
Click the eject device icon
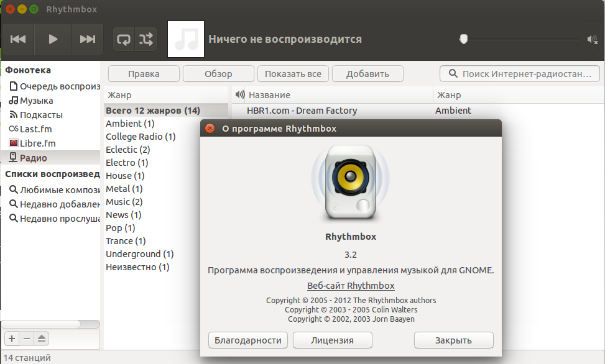pyautogui.click(x=41, y=339)
